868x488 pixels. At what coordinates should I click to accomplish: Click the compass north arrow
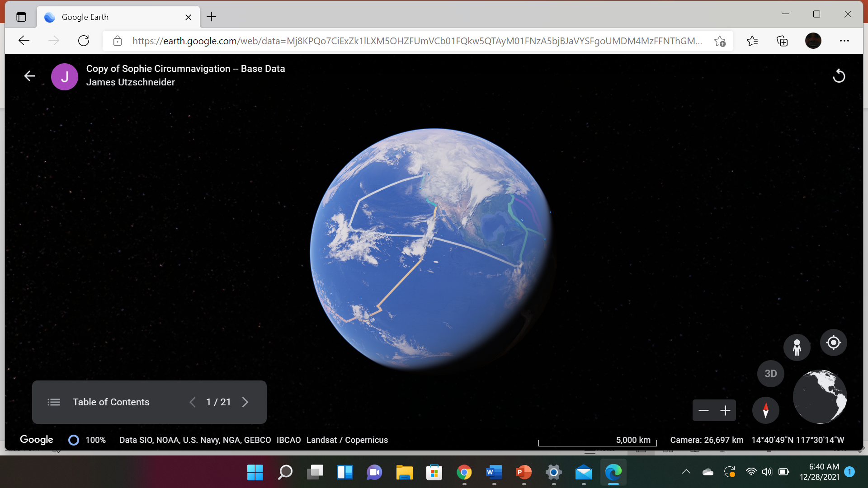[765, 410]
